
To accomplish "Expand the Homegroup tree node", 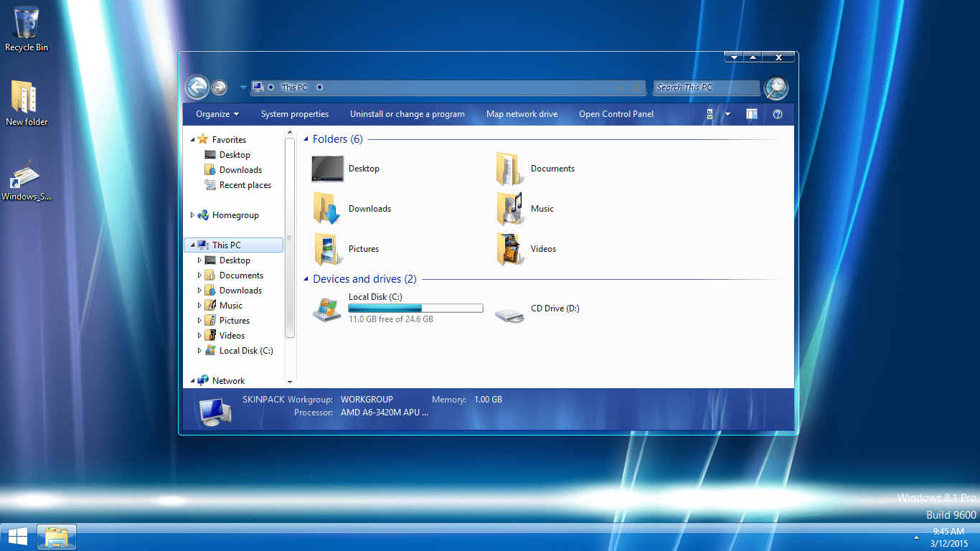I will 192,215.
